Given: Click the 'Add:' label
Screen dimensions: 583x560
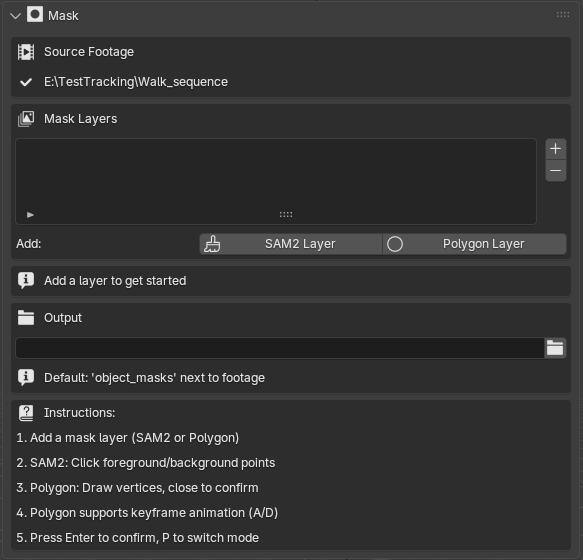Looking at the screenshot, I should coord(29,244).
